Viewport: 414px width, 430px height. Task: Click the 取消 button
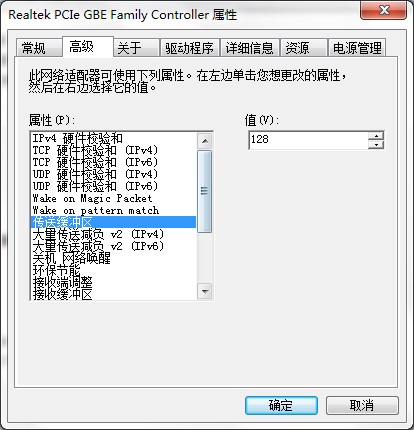coord(362,405)
